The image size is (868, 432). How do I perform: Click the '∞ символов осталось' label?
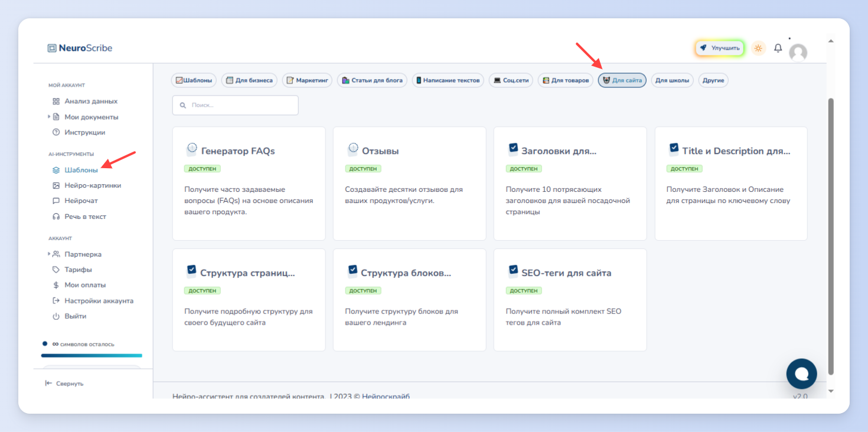tap(83, 344)
